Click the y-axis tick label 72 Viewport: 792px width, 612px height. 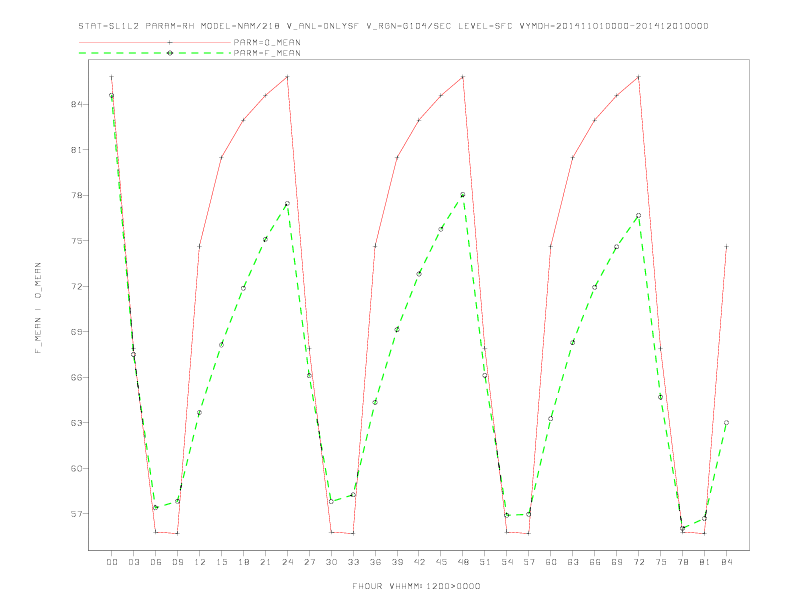76,286
